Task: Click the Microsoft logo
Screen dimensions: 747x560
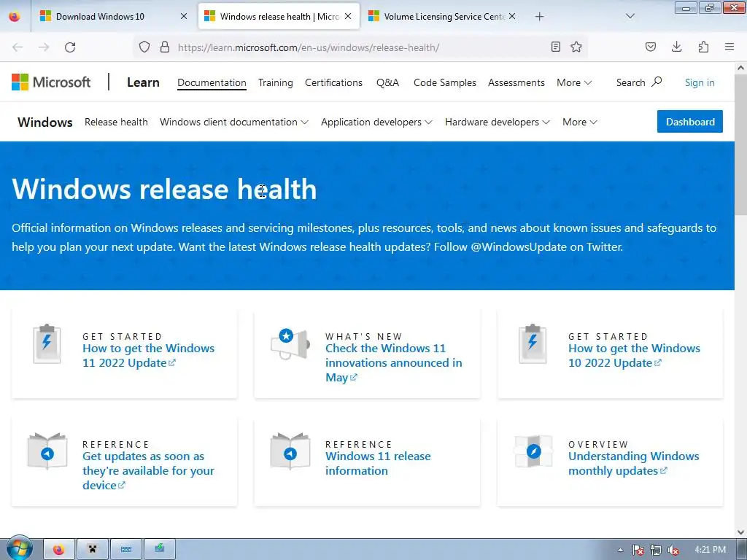Action: point(51,82)
